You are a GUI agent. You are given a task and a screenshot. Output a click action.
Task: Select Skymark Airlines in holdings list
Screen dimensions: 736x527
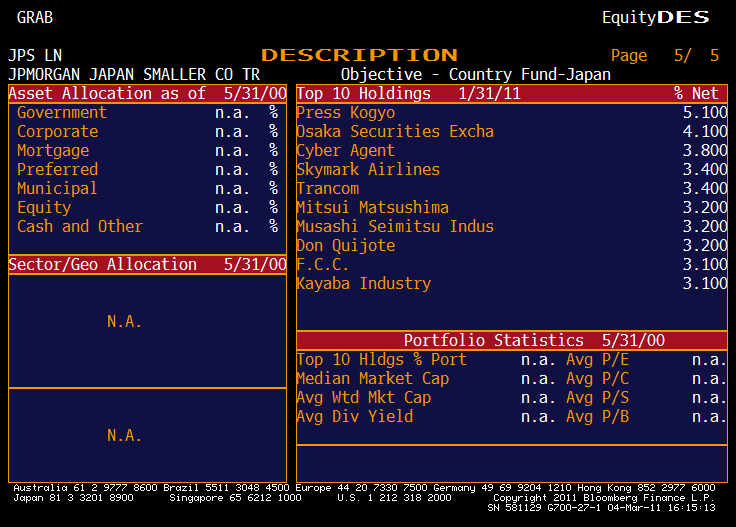[367, 170]
